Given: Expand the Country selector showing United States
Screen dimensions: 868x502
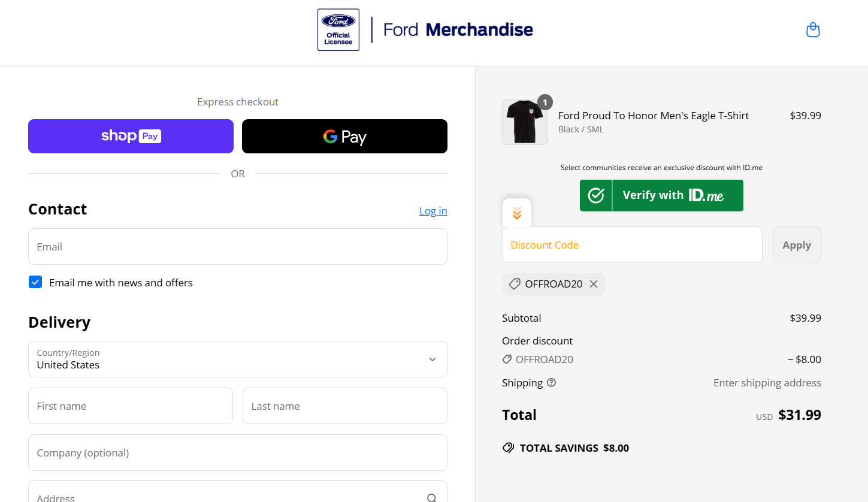Looking at the screenshot, I should point(237,359).
